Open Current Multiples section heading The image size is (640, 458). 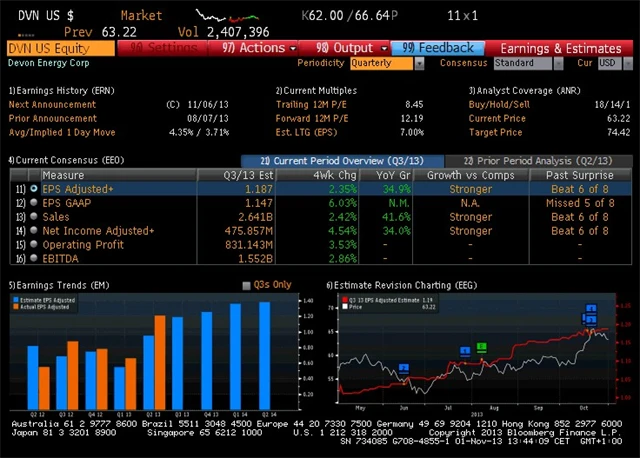pos(316,91)
